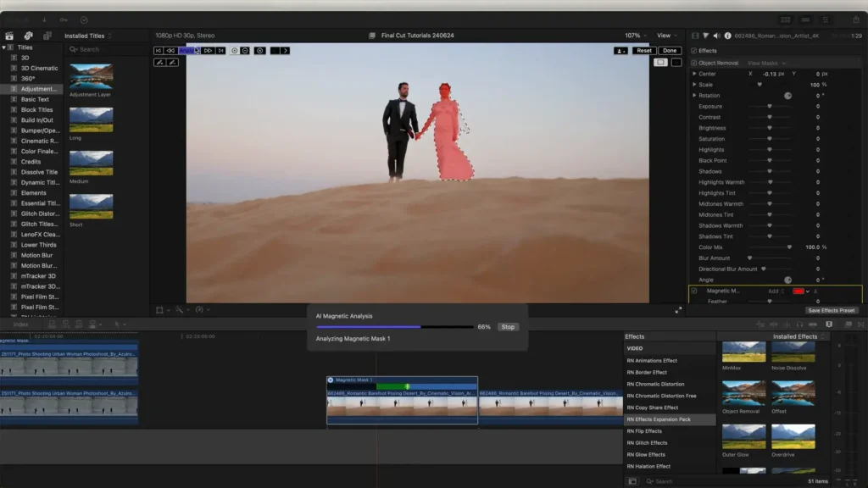
Task: Open the 107% zoom dropdown
Action: 636,36
